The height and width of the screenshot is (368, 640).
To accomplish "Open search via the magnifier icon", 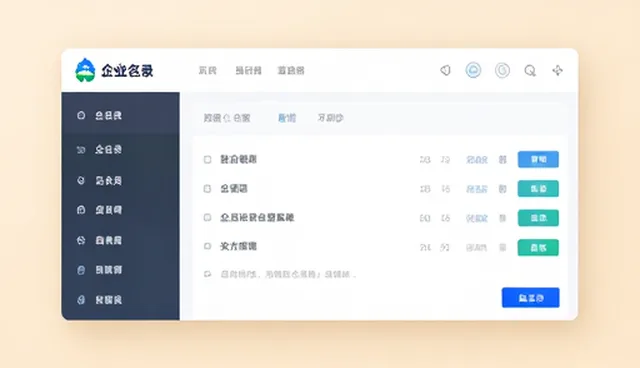I will pyautogui.click(x=530, y=71).
